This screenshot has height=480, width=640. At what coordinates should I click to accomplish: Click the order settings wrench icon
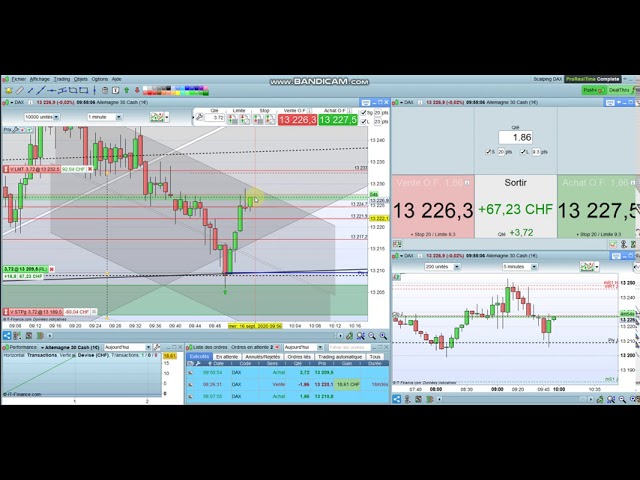point(199,118)
